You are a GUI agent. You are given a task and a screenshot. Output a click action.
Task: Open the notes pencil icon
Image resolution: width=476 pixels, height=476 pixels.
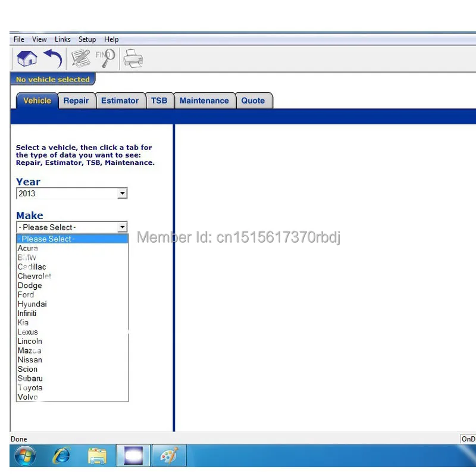80,58
